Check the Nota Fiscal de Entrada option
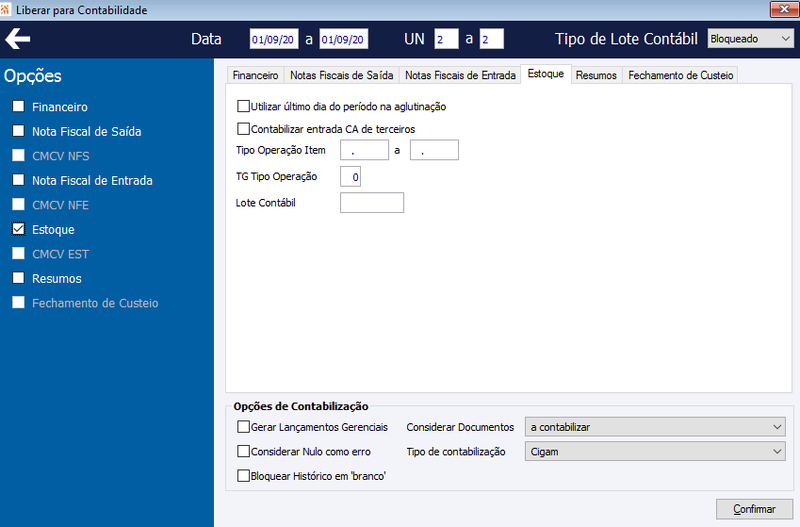Image resolution: width=800 pixels, height=527 pixels. coord(18,180)
